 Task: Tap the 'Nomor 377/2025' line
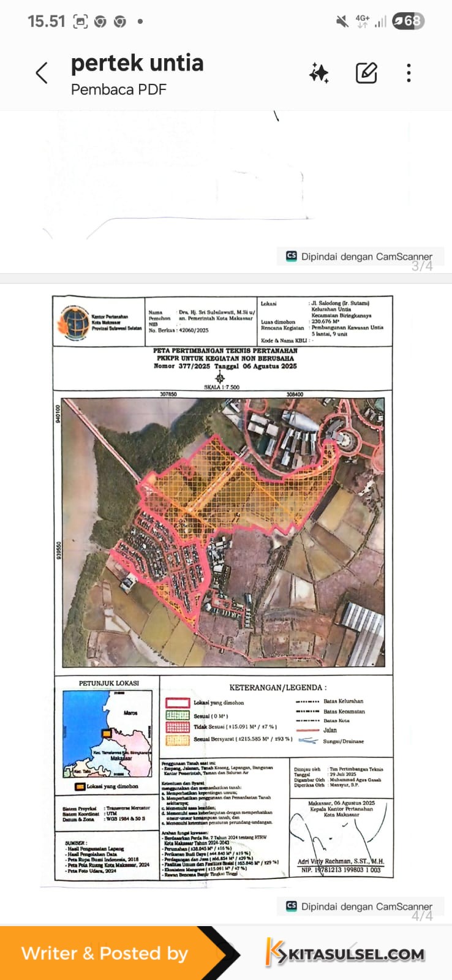click(225, 366)
